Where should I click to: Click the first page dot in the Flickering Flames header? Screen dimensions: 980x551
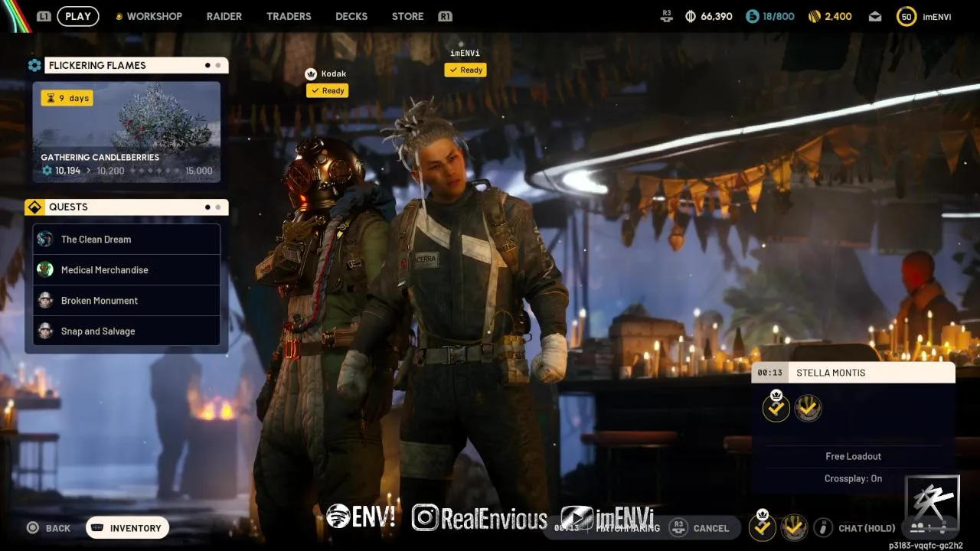click(x=207, y=66)
